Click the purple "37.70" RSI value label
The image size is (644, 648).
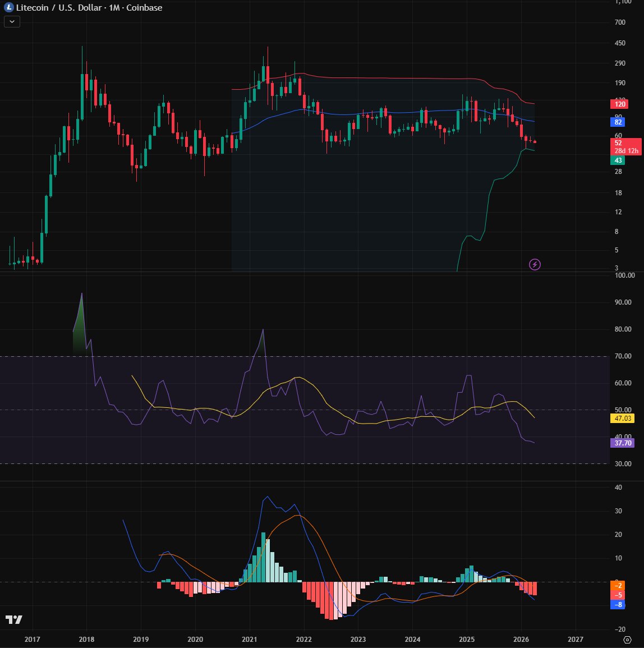point(622,443)
